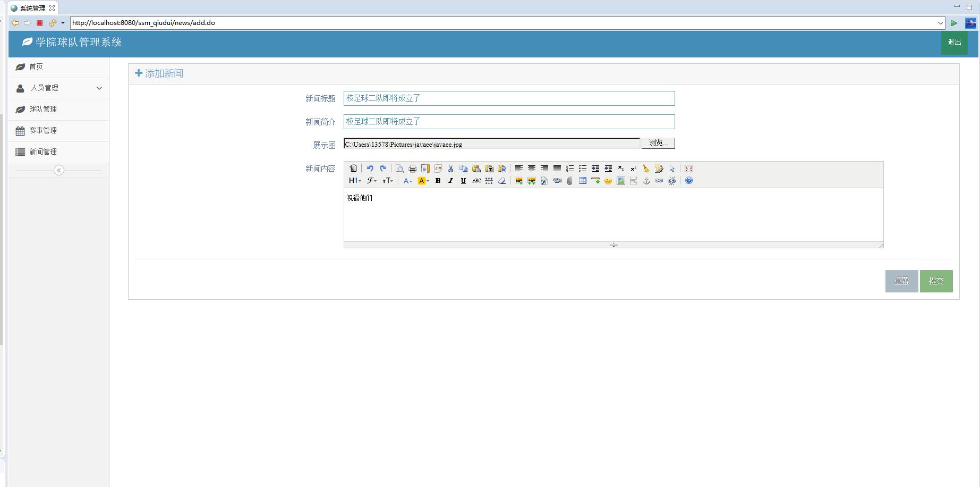Viewport: 980px width, 487px height.
Task: Paste clipboard content into the editor
Action: tap(476, 169)
